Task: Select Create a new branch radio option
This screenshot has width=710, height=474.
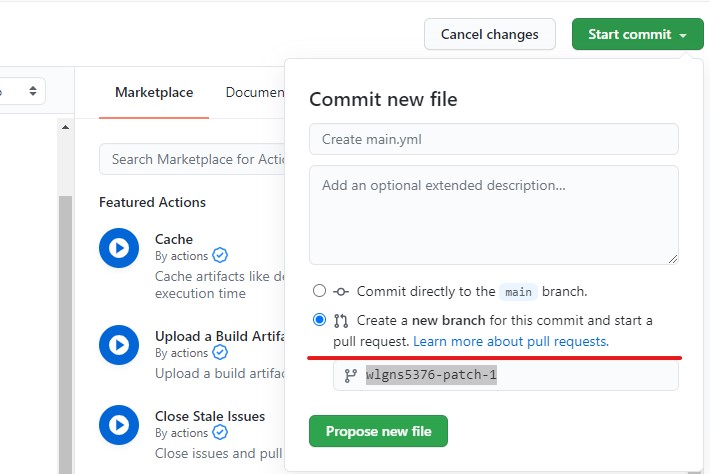Action: pos(319,320)
